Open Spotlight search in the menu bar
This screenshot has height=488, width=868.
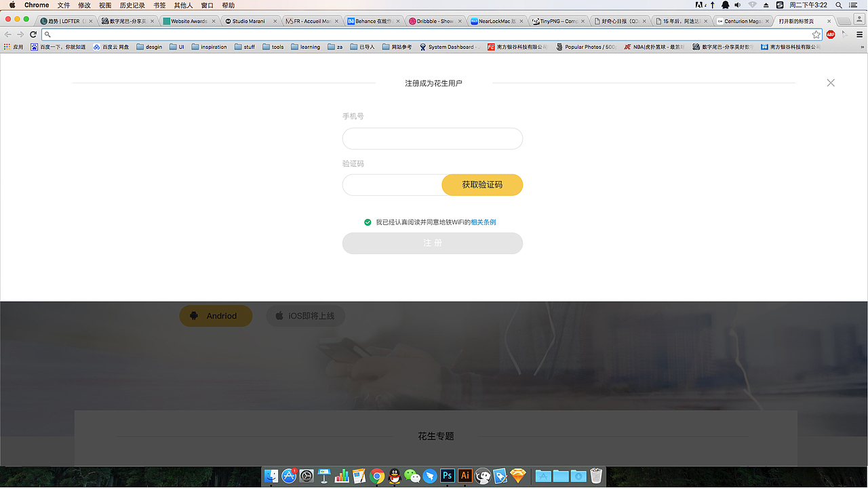coord(840,5)
